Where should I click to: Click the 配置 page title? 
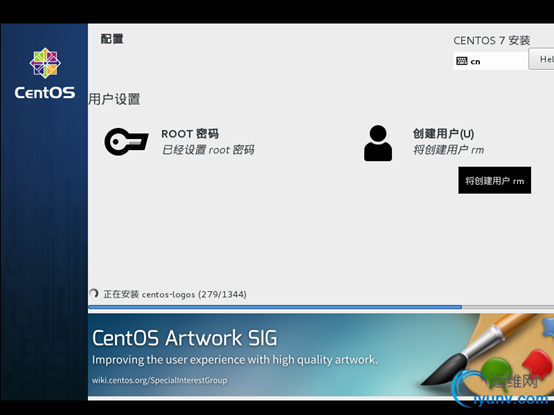point(112,39)
